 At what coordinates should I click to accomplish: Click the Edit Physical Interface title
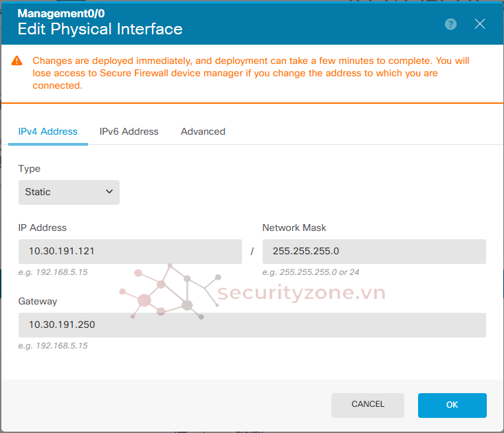click(100, 29)
